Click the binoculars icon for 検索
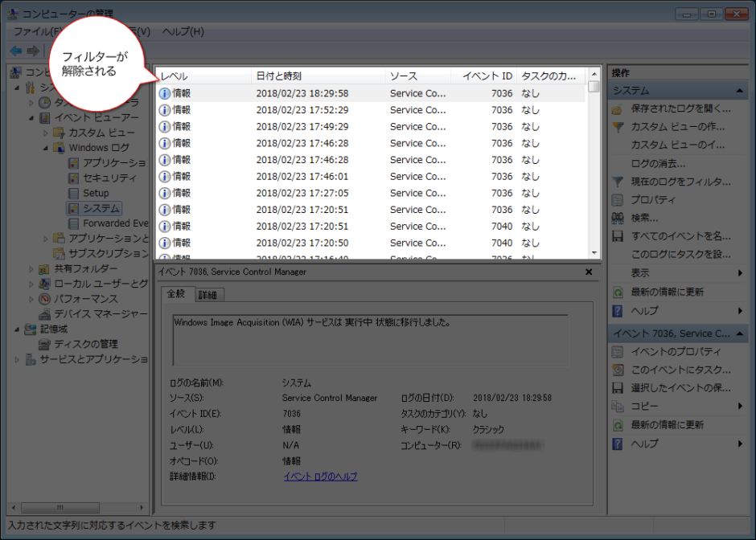 pyautogui.click(x=618, y=218)
